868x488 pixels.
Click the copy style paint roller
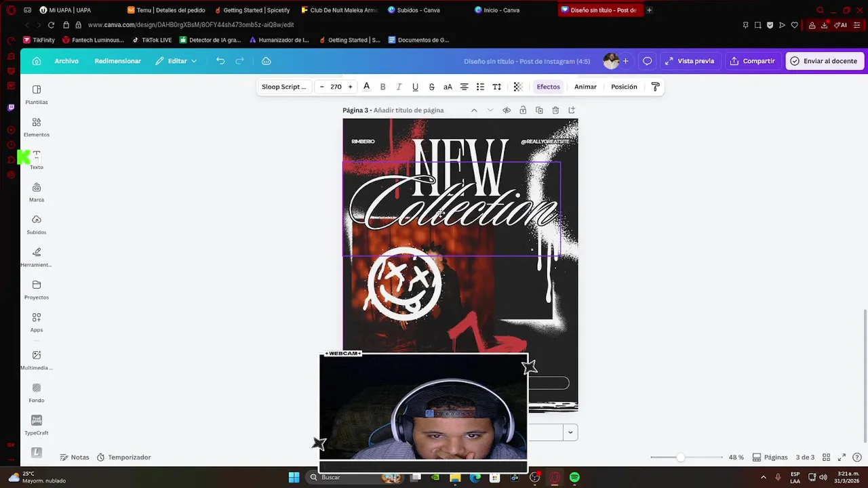(655, 87)
